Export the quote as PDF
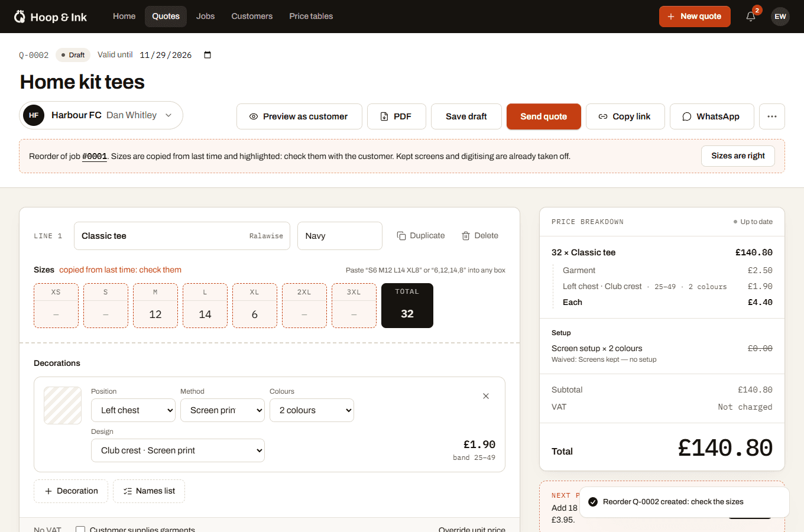The height and width of the screenshot is (532, 804). pyautogui.click(x=397, y=116)
